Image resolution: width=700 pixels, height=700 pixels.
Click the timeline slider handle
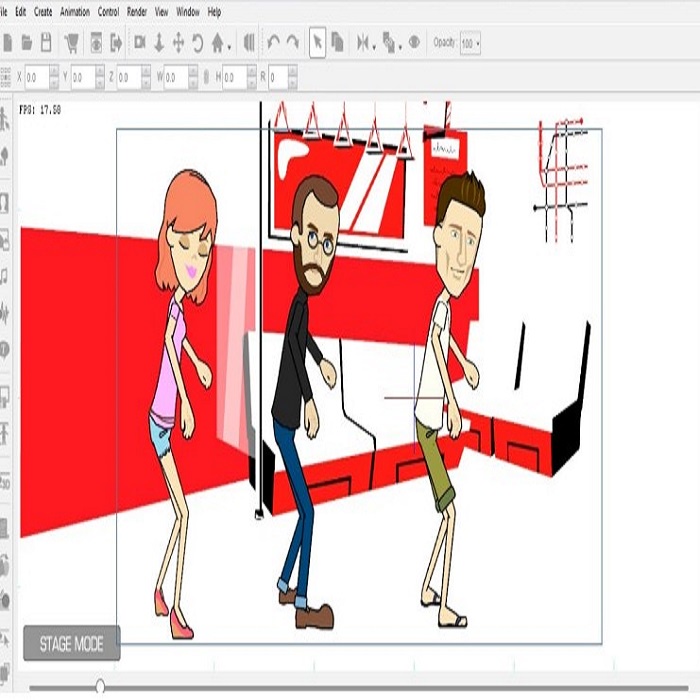click(100, 686)
